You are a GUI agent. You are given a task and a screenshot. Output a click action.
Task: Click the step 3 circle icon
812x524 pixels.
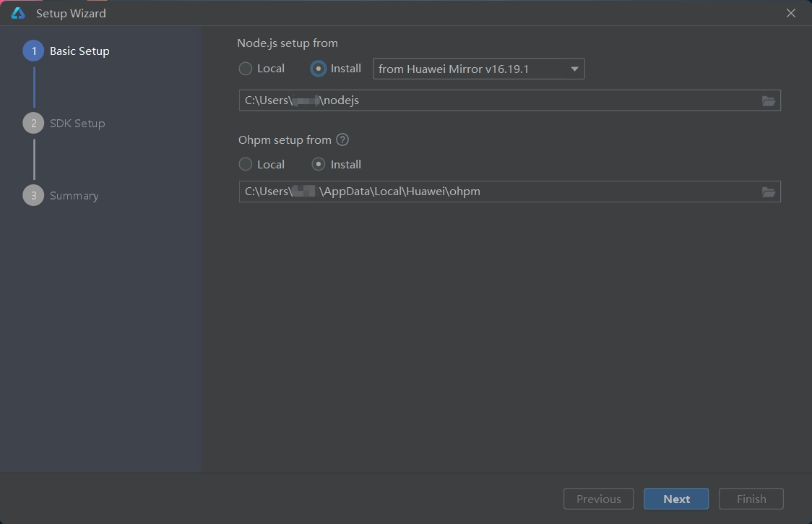[33, 196]
